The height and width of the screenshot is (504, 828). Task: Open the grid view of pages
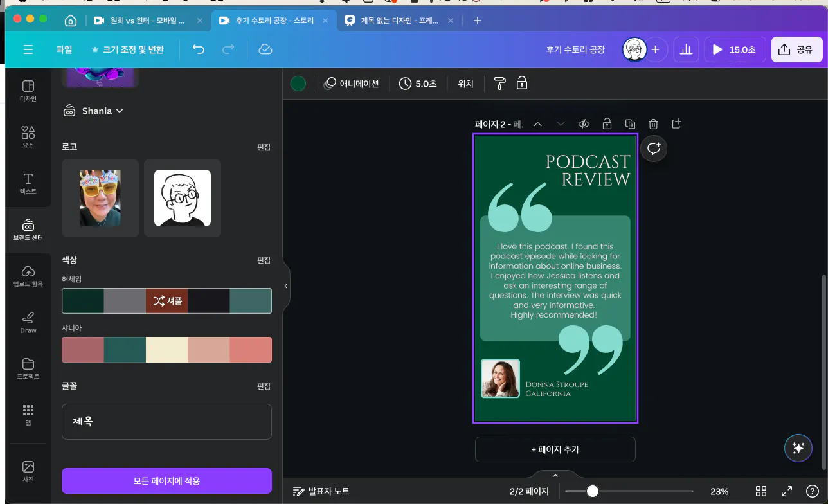click(x=761, y=491)
